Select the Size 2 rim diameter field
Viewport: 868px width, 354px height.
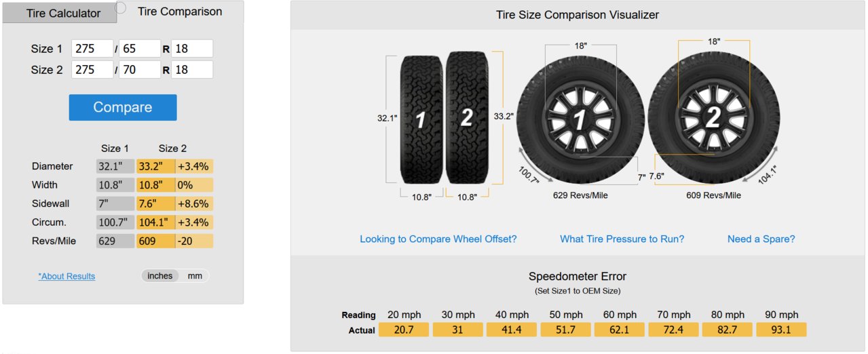[x=192, y=69]
